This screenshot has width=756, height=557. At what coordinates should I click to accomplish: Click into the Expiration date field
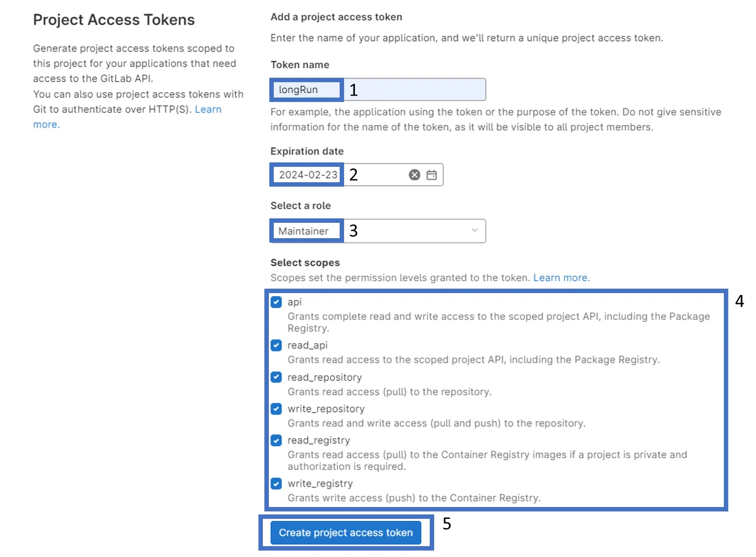click(357, 175)
